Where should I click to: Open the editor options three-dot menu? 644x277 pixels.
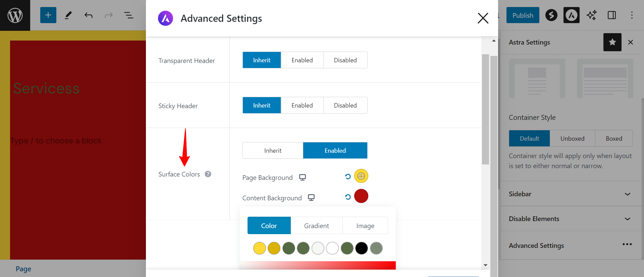coord(632,15)
